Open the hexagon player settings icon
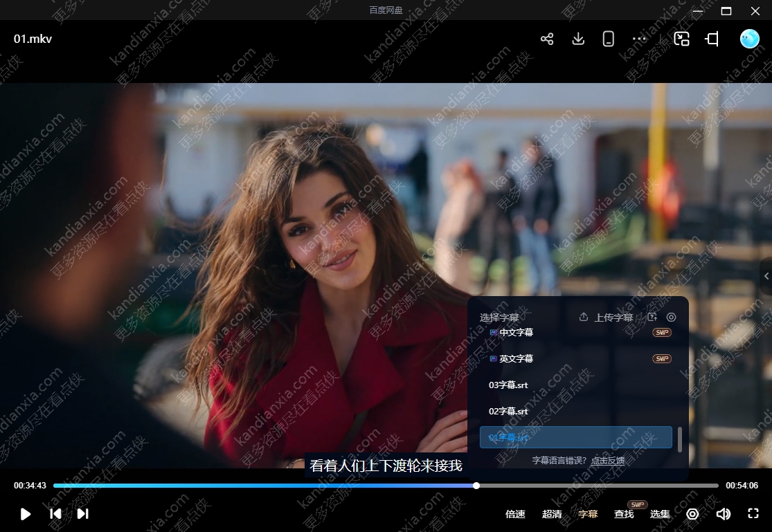The image size is (772, 532). pos(692,514)
